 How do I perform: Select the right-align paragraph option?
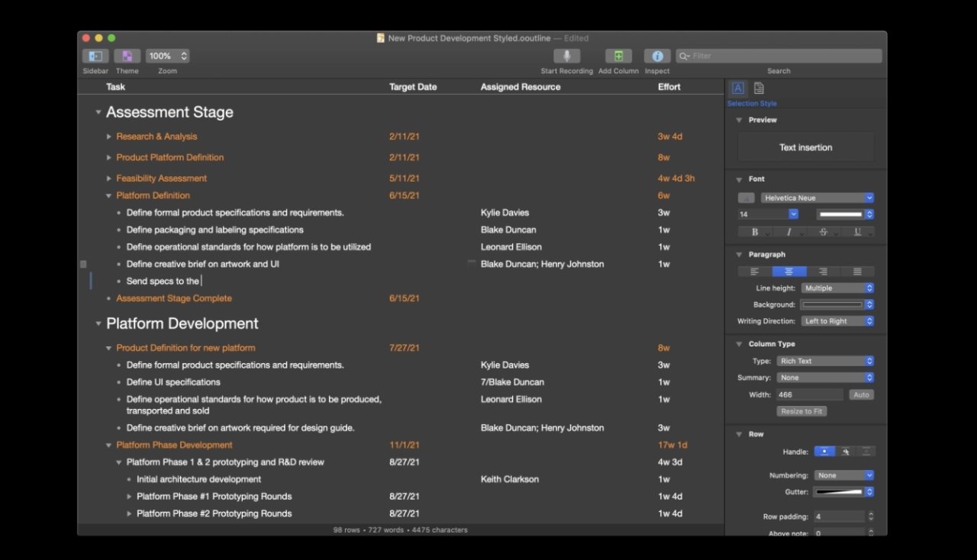824,271
